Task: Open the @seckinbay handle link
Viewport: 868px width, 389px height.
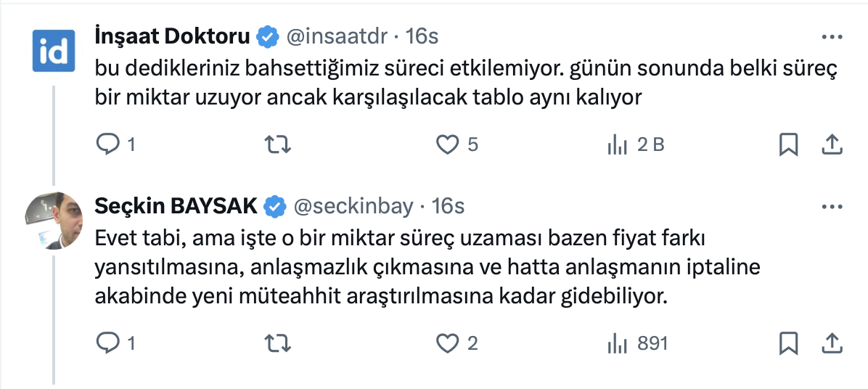Action: pyautogui.click(x=352, y=207)
